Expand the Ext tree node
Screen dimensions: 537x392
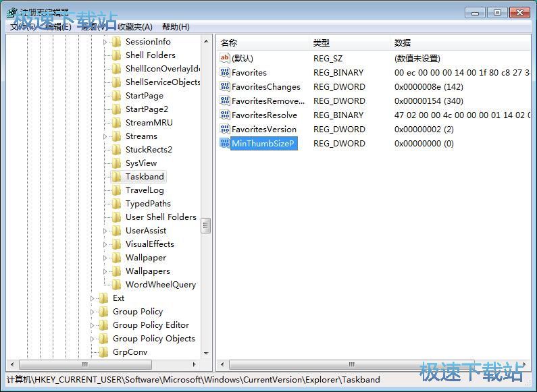tap(92, 299)
